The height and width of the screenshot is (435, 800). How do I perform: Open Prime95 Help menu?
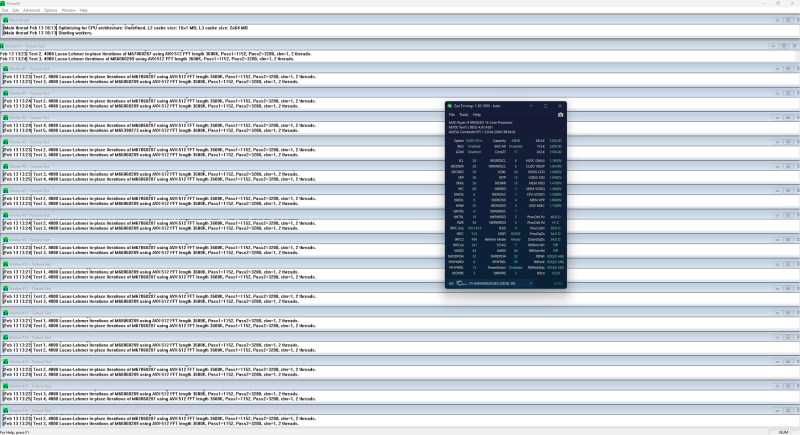point(84,10)
